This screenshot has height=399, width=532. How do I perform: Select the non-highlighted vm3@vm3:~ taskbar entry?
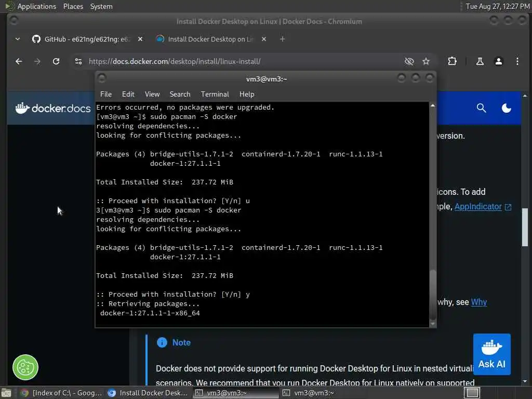(x=323, y=393)
